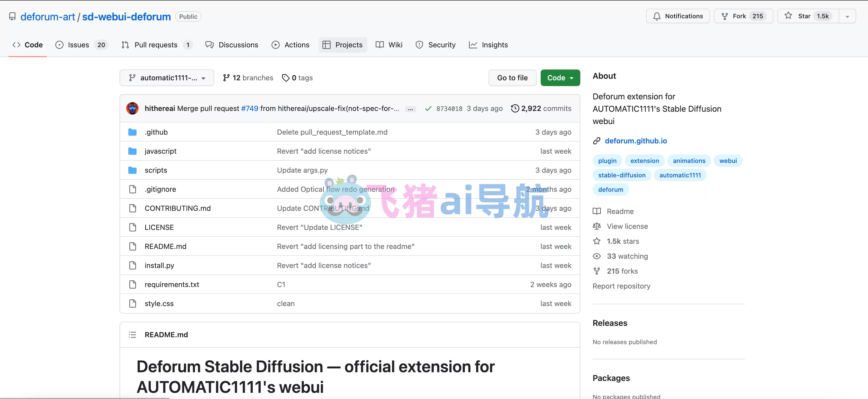The height and width of the screenshot is (399, 868).
Task: Open pull request #749 link
Action: (250, 109)
